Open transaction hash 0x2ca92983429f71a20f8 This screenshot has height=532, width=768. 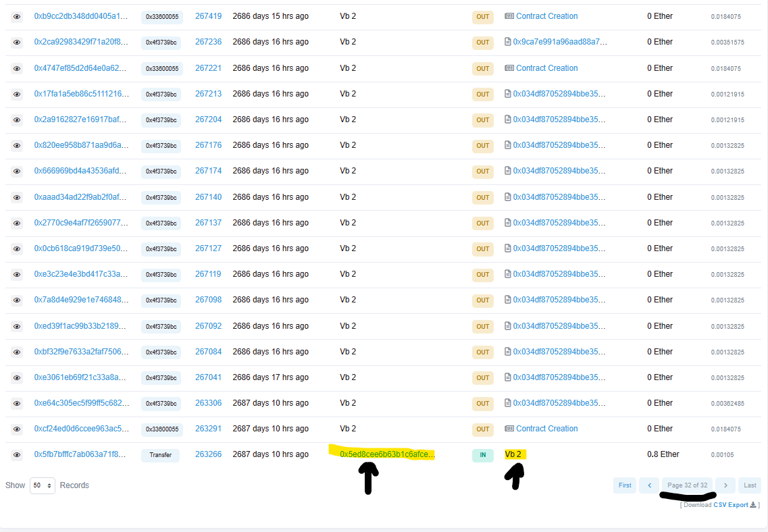[80, 42]
